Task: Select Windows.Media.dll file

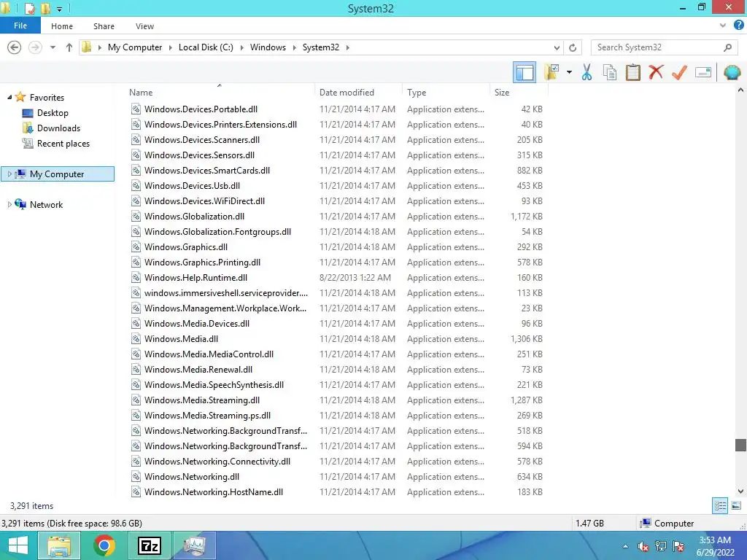Action: click(181, 338)
